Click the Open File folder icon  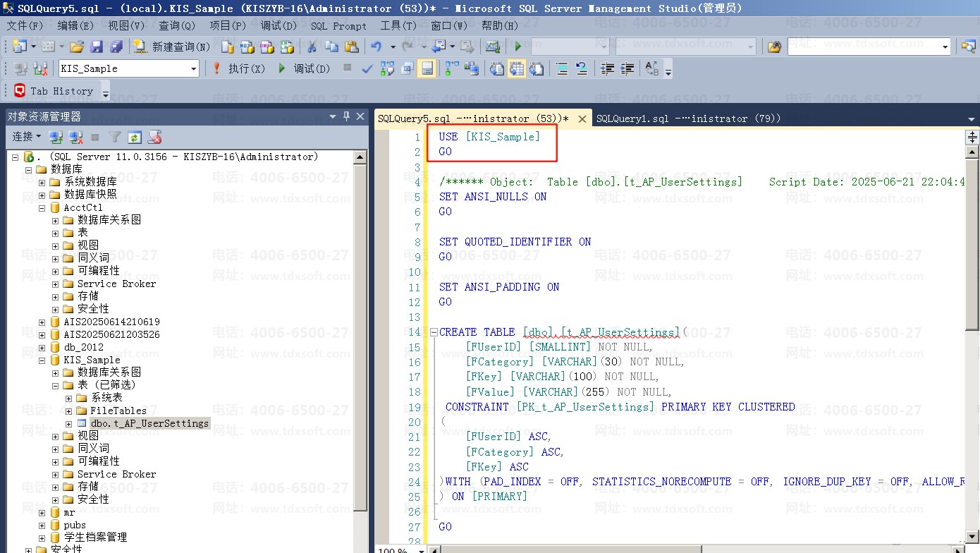pos(77,47)
